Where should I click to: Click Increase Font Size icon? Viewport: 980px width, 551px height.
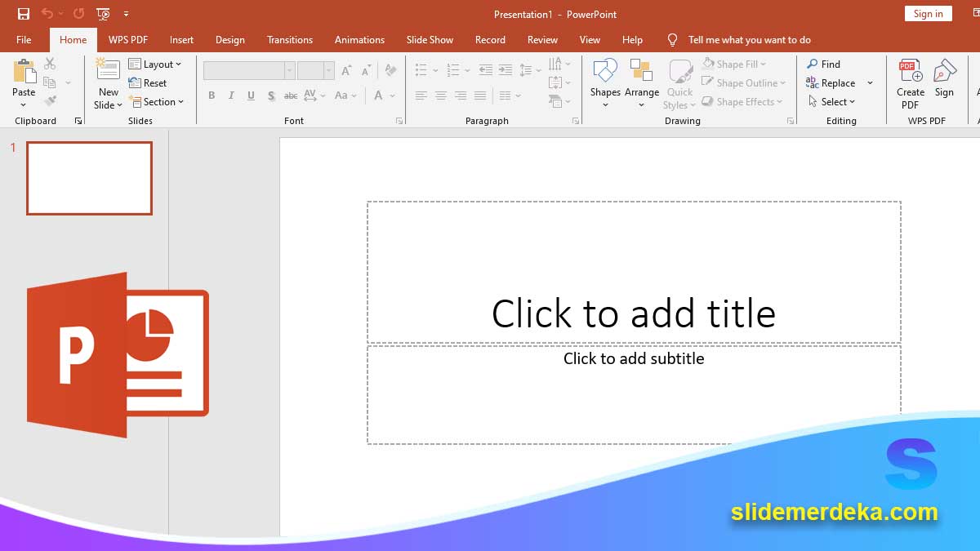pos(346,71)
